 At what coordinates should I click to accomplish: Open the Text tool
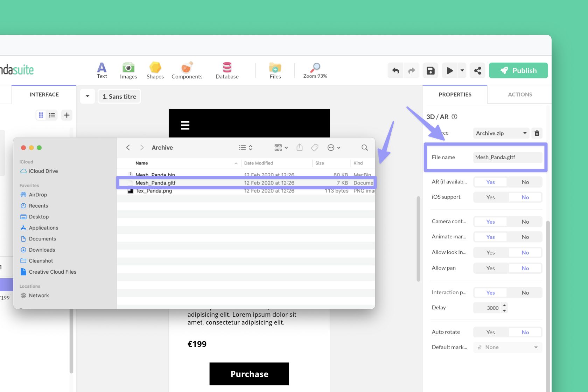coord(102,70)
